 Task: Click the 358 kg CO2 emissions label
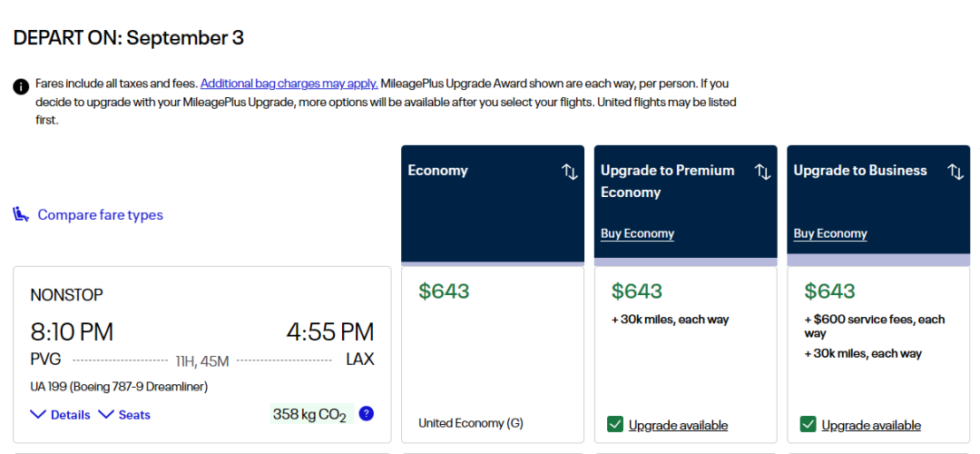coord(309,414)
